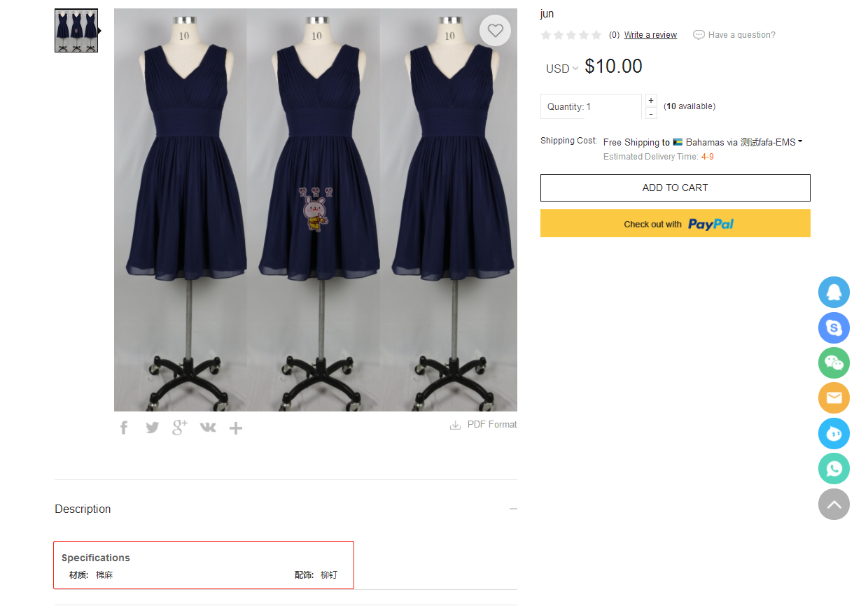Share product on Google Plus
This screenshot has width=868, height=606.
click(180, 427)
